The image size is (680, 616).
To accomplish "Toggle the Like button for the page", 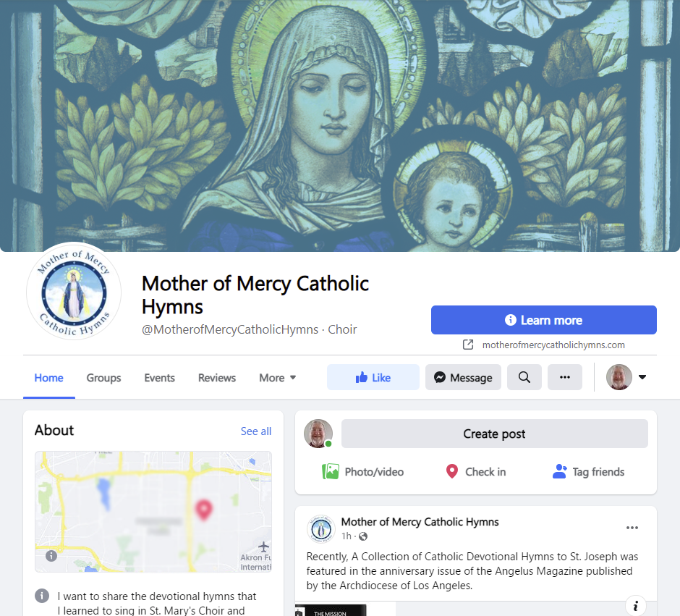I will (x=373, y=377).
